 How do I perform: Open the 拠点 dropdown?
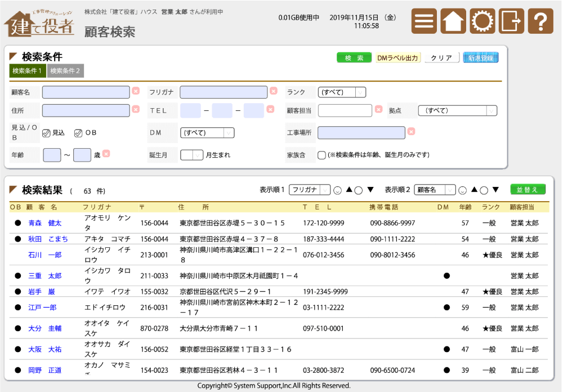(x=457, y=110)
